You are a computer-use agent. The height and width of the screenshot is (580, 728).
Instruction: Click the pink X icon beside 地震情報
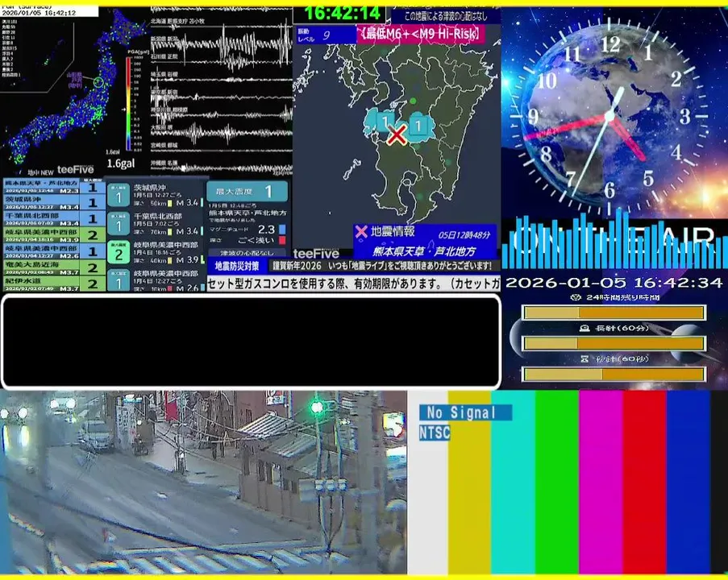coord(360,231)
